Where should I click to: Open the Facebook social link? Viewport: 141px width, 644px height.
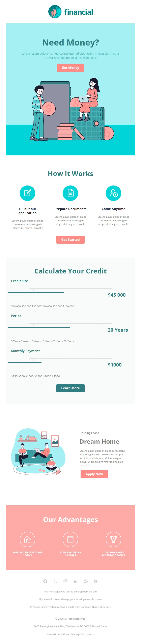(x=45, y=581)
